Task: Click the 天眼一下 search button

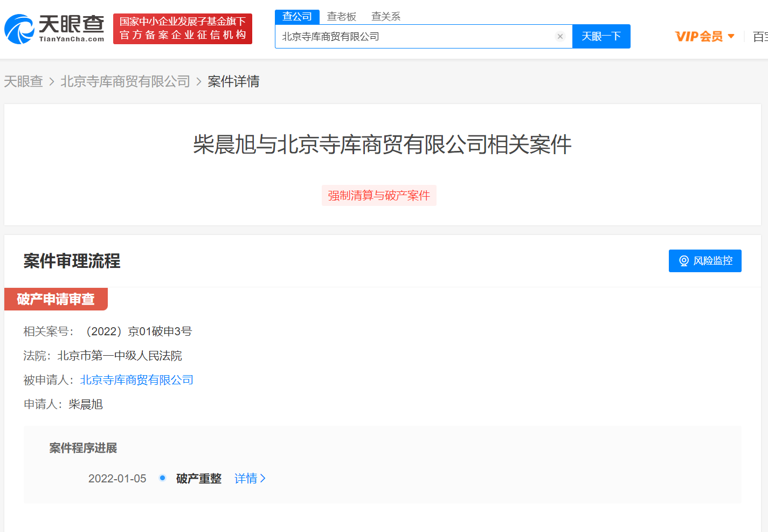Action: click(601, 36)
